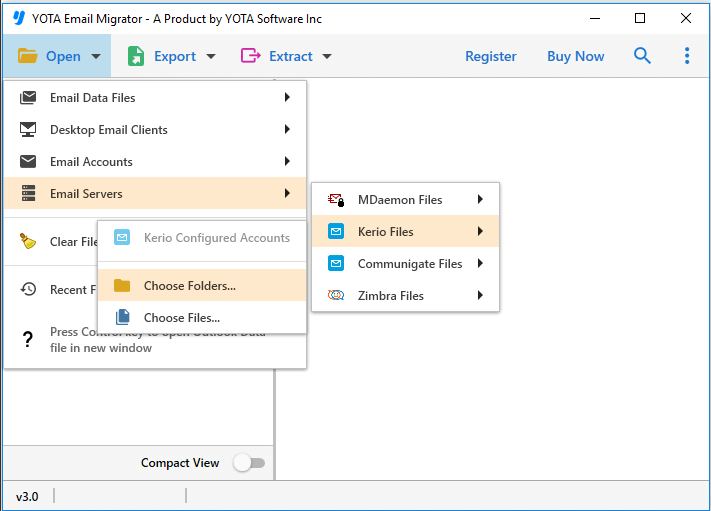
Task: Click Kerio Configured Accounts entry
Action: coord(202,238)
